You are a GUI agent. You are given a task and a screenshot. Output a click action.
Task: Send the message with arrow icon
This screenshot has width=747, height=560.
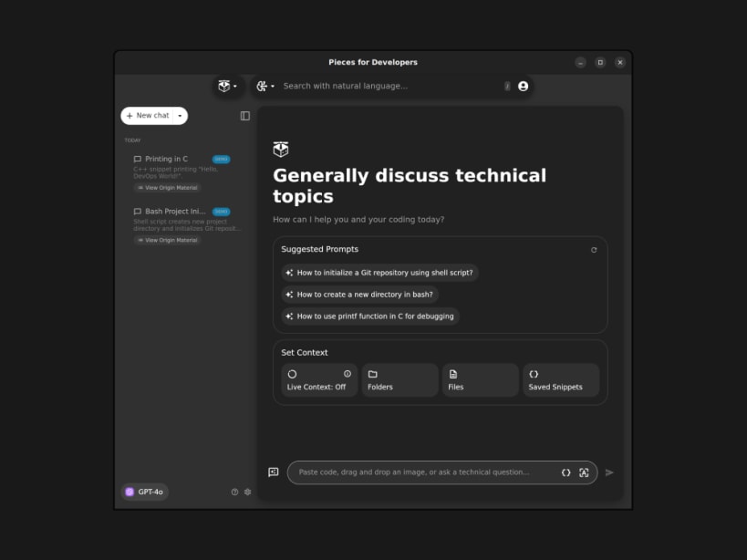pos(609,472)
